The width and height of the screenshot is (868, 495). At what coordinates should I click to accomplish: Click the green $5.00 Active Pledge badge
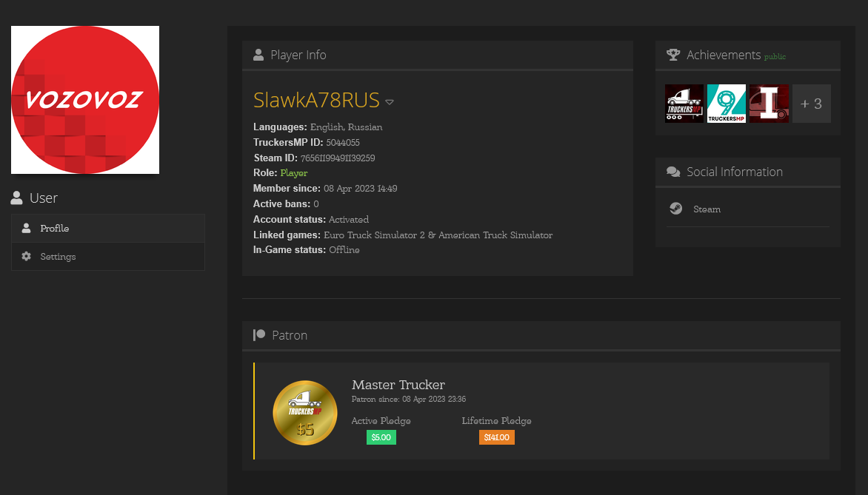tap(381, 437)
